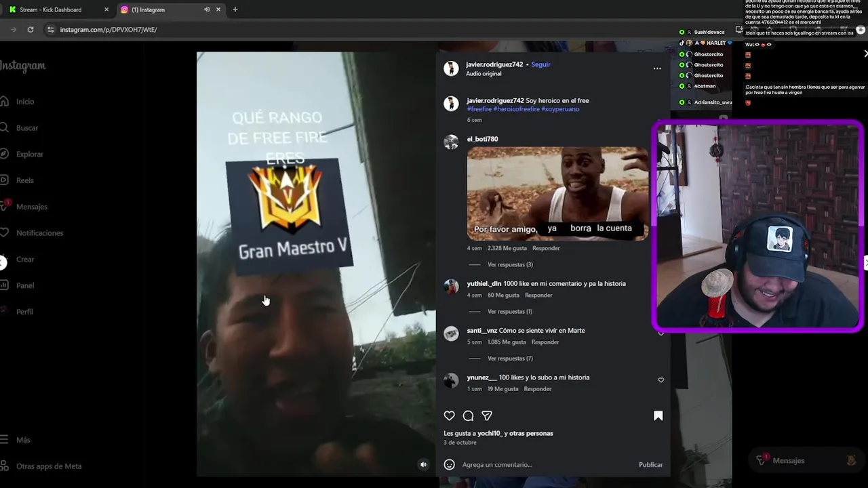Expand Ver respuestas (3)

(x=510, y=265)
